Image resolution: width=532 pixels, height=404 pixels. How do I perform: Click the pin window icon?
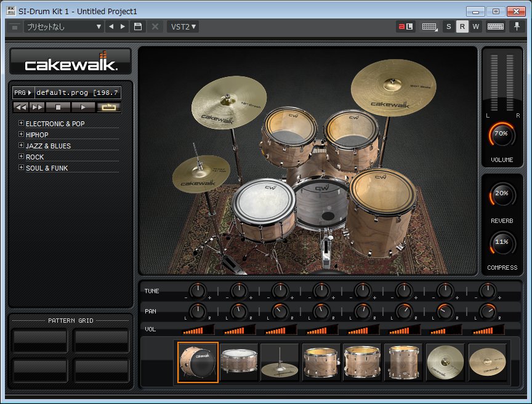517,26
